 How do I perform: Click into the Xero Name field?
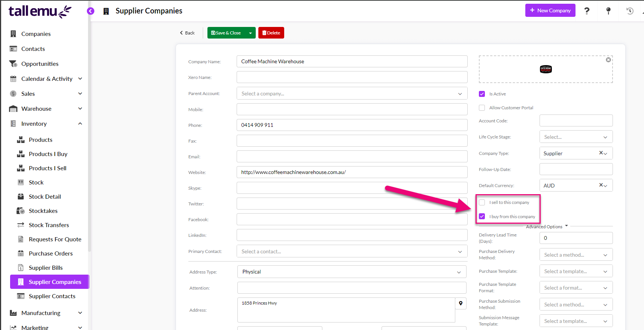[x=352, y=77]
